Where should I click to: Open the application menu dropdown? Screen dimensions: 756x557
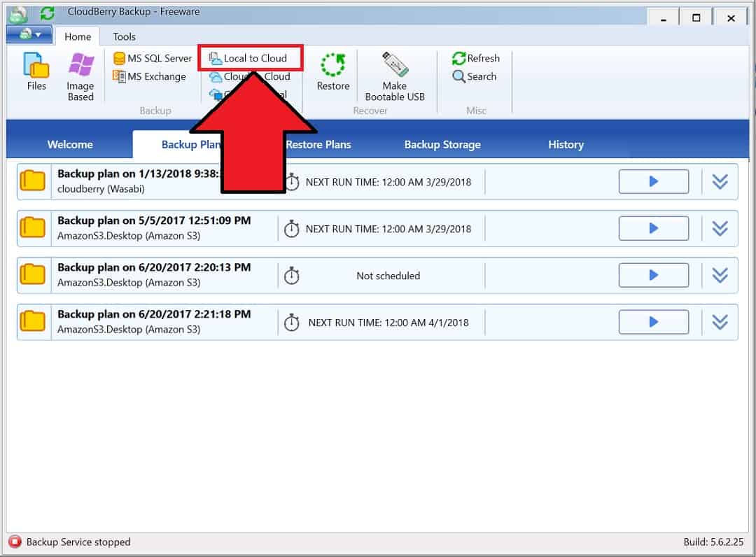point(29,35)
